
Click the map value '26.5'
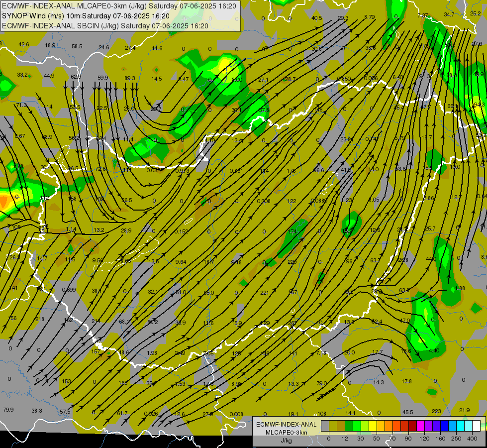[127, 200]
